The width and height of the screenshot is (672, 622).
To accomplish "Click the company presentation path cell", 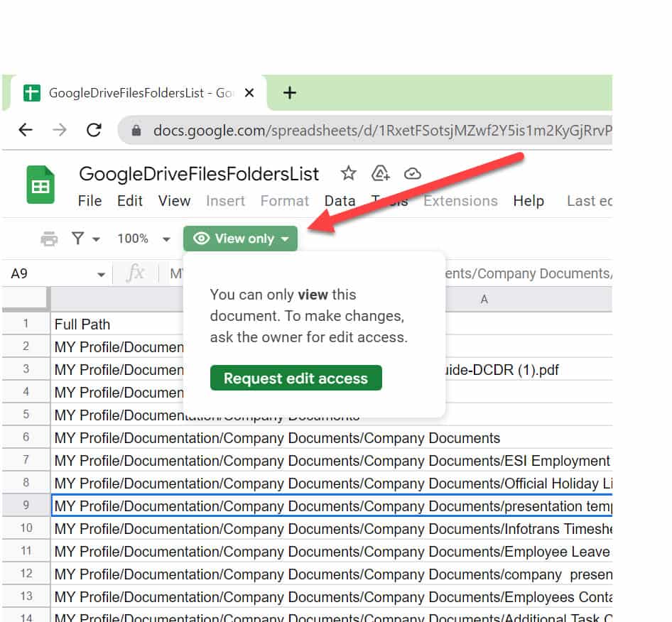I will pos(332,574).
